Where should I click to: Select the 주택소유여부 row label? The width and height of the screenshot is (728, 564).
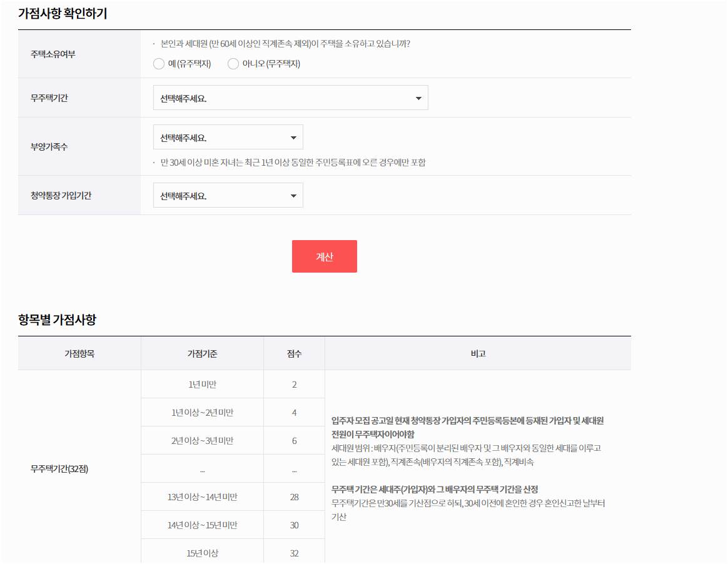click(53, 54)
